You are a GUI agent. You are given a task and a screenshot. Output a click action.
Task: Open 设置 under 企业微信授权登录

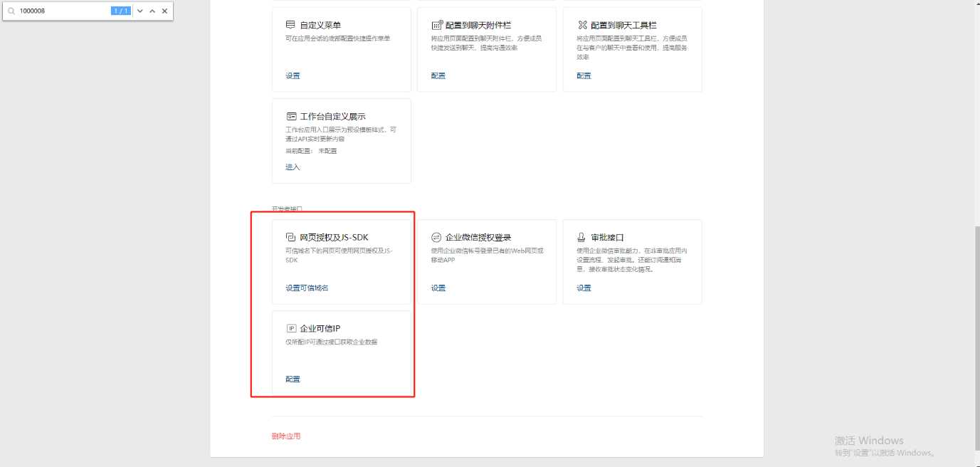click(438, 288)
